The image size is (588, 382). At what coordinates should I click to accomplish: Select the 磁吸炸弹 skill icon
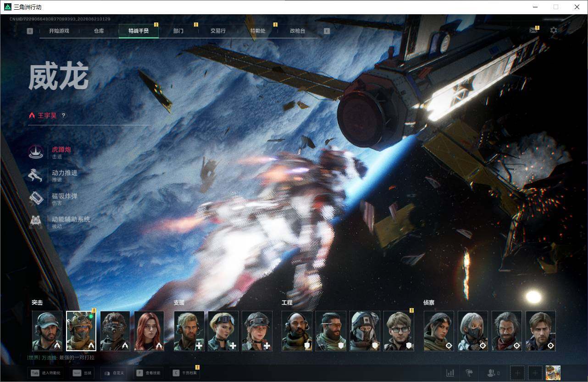click(x=36, y=198)
